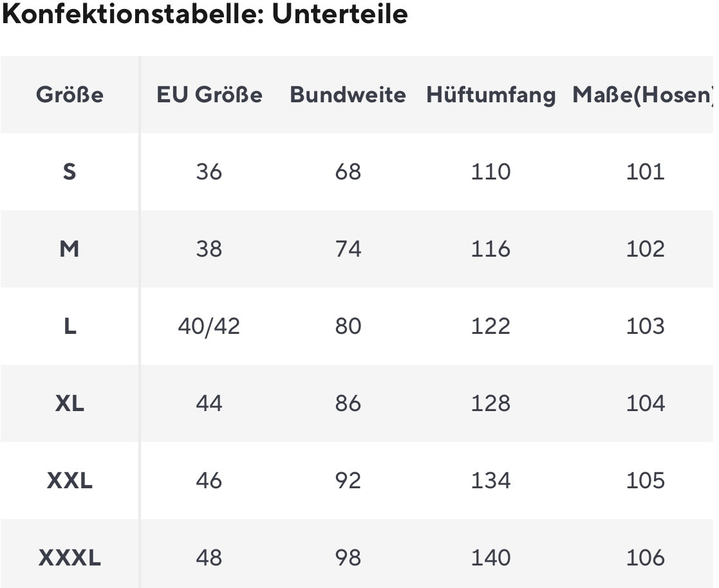The image size is (719, 588).
Task: Click the Konfektionstabelle: Unterteile heading
Action: [x=205, y=14]
